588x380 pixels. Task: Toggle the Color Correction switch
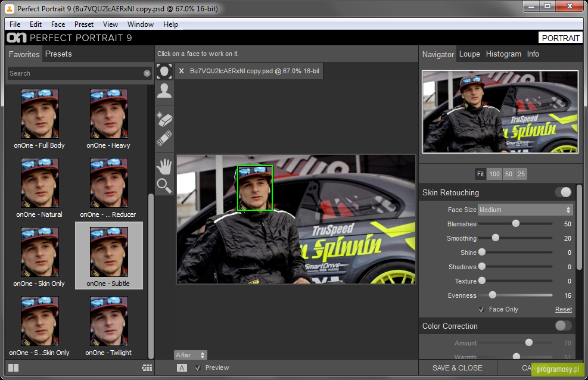(564, 326)
